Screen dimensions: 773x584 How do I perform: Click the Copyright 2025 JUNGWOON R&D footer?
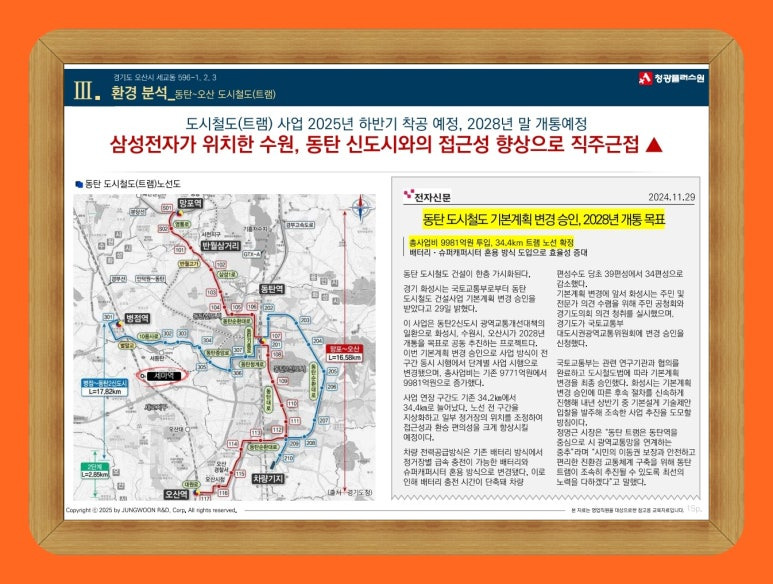pyautogui.click(x=151, y=510)
